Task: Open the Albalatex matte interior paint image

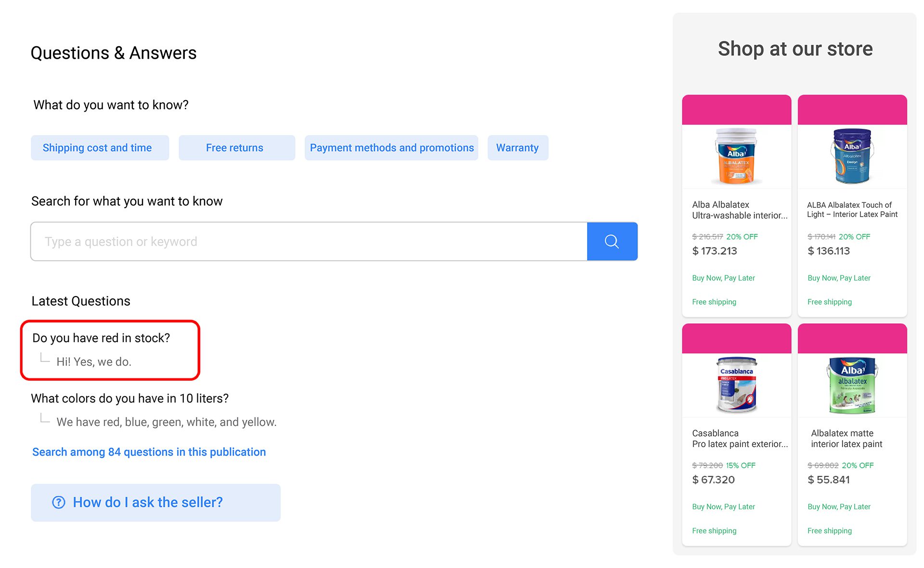Action: coord(852,385)
